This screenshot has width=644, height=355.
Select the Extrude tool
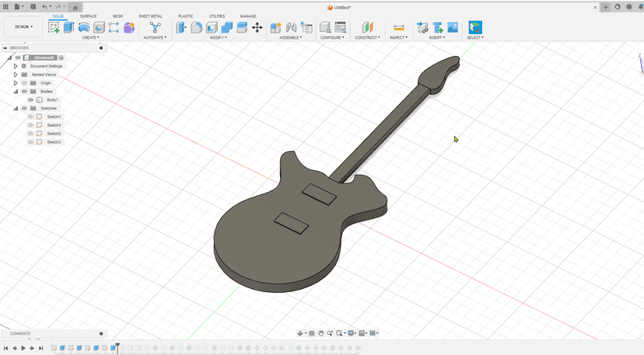click(68, 27)
